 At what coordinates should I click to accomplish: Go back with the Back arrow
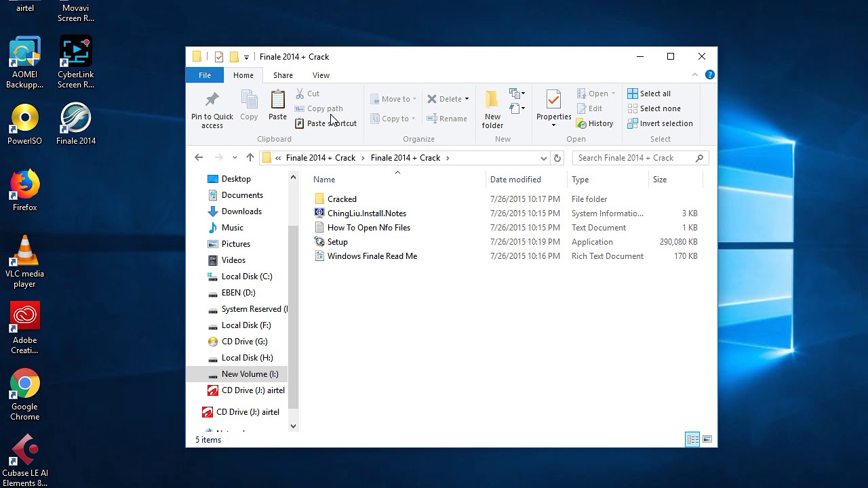[x=199, y=158]
